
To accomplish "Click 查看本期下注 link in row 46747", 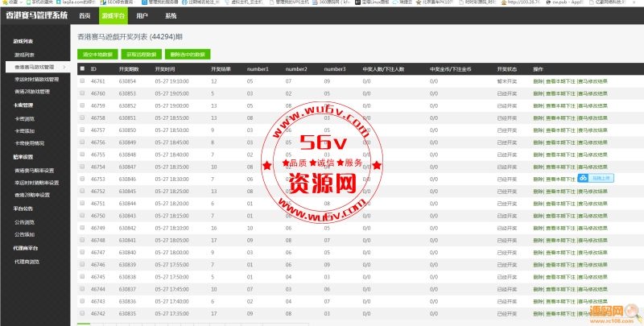I will click(560, 253).
